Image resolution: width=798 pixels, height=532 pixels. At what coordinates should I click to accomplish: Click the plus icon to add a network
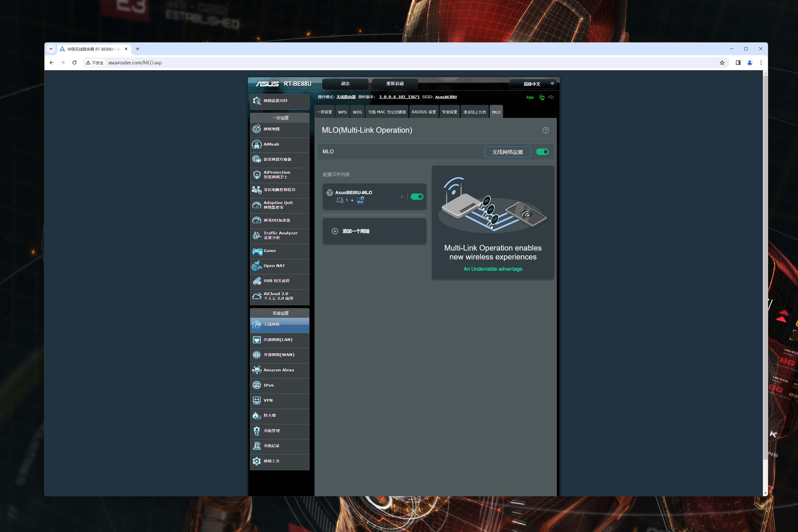coord(335,231)
